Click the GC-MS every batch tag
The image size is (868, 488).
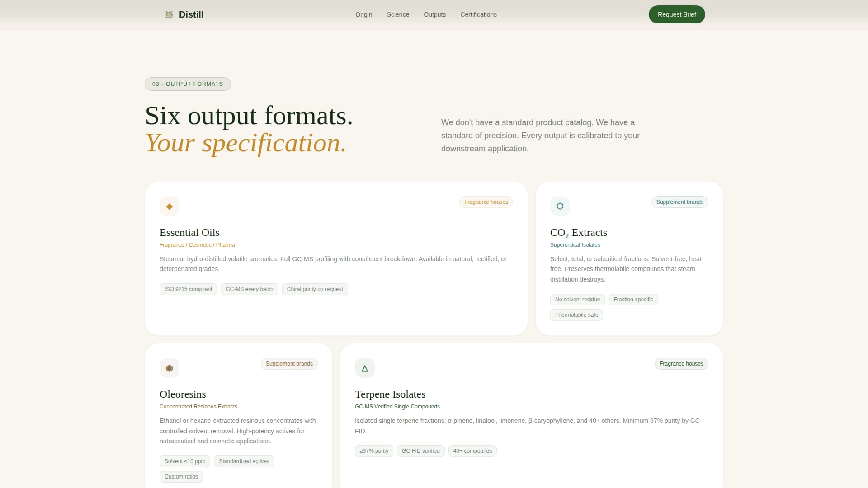tap(250, 289)
